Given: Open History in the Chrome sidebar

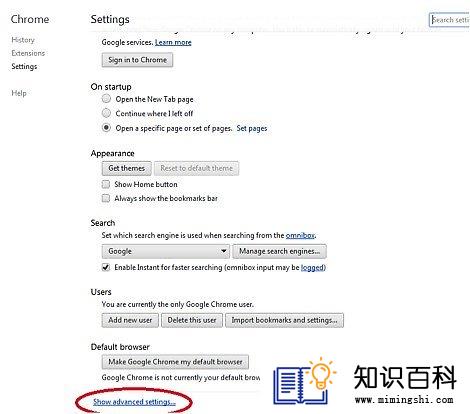Looking at the screenshot, I should click(x=23, y=40).
